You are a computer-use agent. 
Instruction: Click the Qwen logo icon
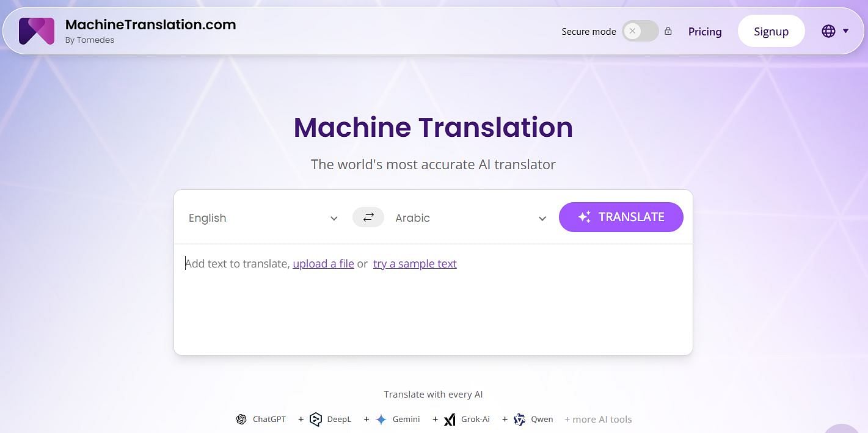(x=519, y=420)
